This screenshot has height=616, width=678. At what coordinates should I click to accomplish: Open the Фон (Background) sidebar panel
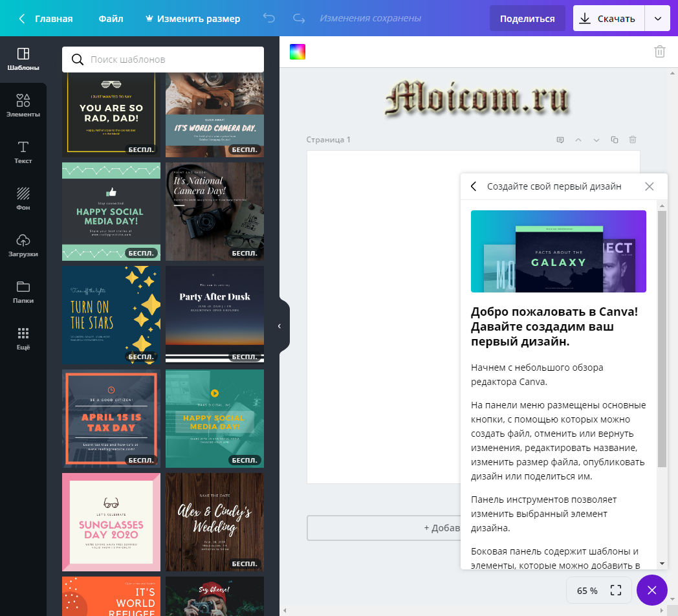[23, 199]
